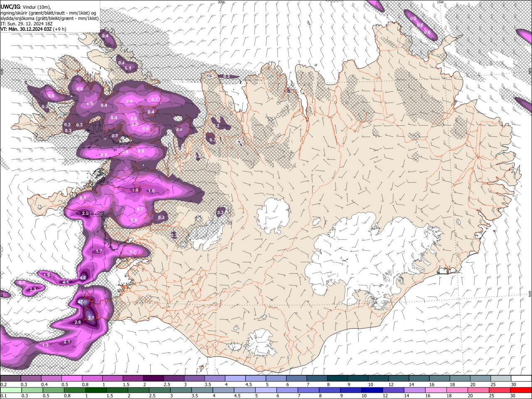Click the Mýrdalsjökull glacier near the south coast

coord(261,343)
